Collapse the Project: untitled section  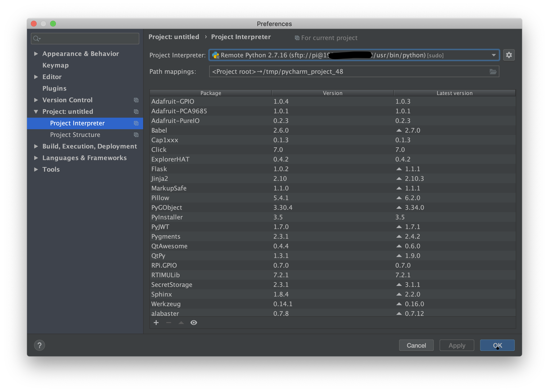[x=36, y=112]
